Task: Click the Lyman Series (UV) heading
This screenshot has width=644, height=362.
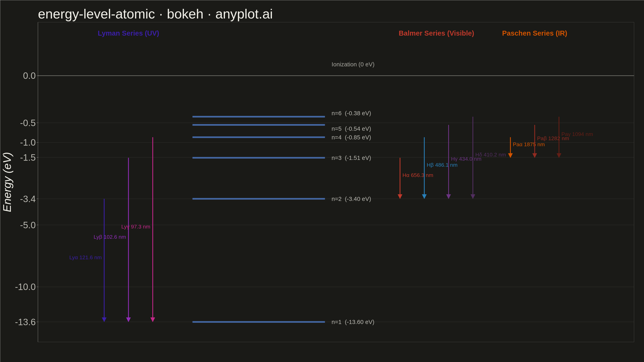Action: [x=128, y=33]
